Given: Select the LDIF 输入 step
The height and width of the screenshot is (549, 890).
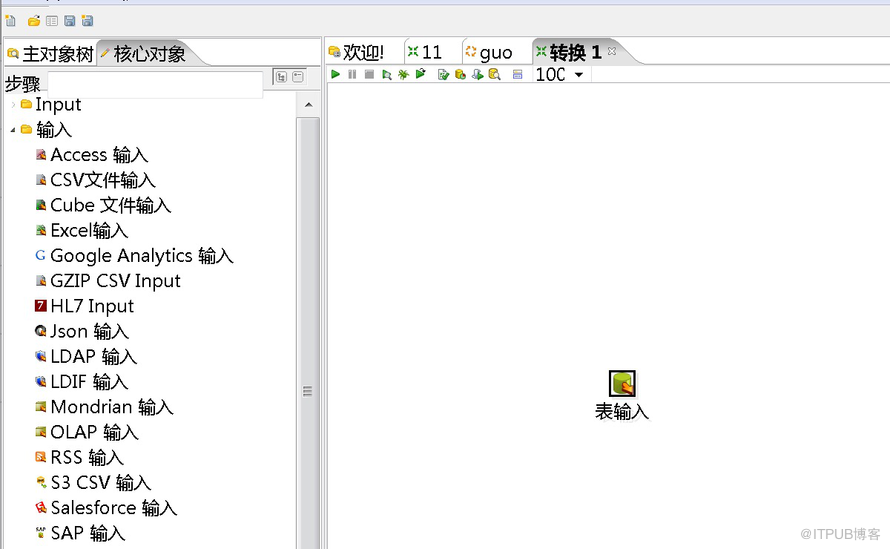Looking at the screenshot, I should (x=82, y=382).
